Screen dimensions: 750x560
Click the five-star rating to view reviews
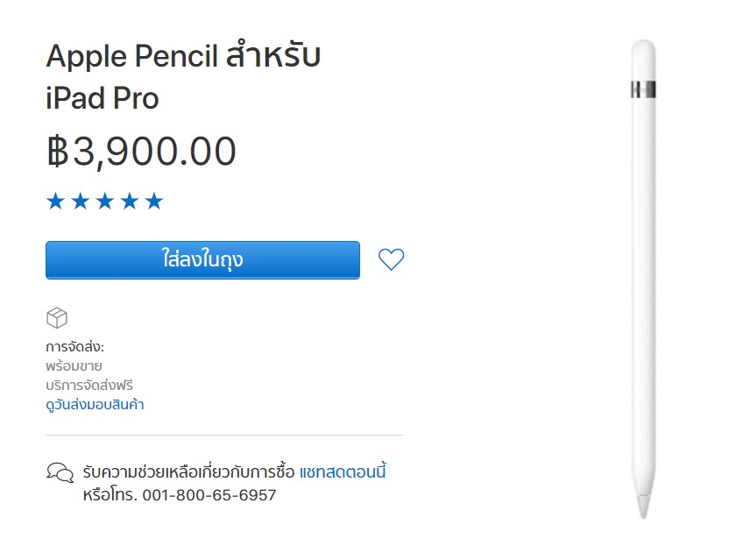[104, 200]
